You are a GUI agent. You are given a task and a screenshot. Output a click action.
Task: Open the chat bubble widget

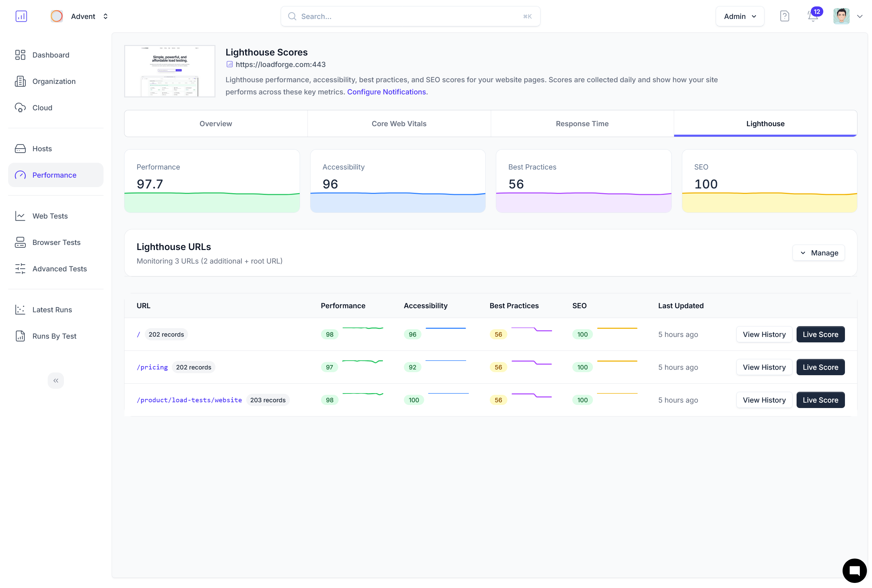[854, 570]
